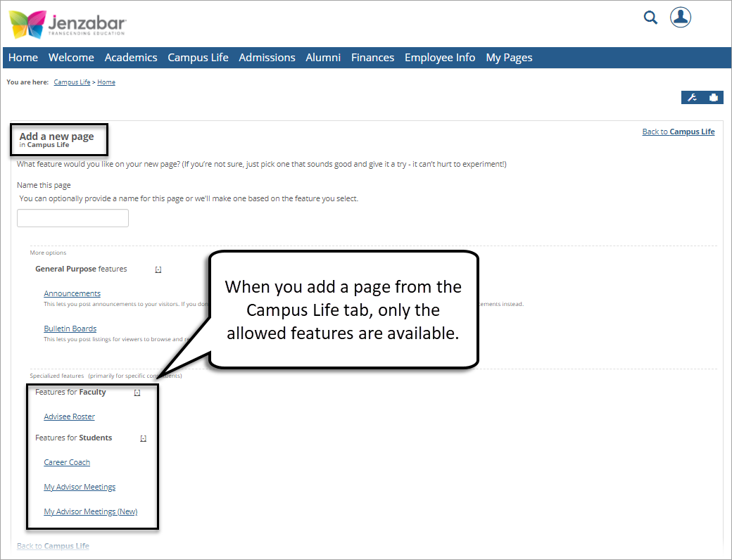Image resolution: width=732 pixels, height=560 pixels.
Task: Click the 'Name this page' label
Action: pos(44,185)
